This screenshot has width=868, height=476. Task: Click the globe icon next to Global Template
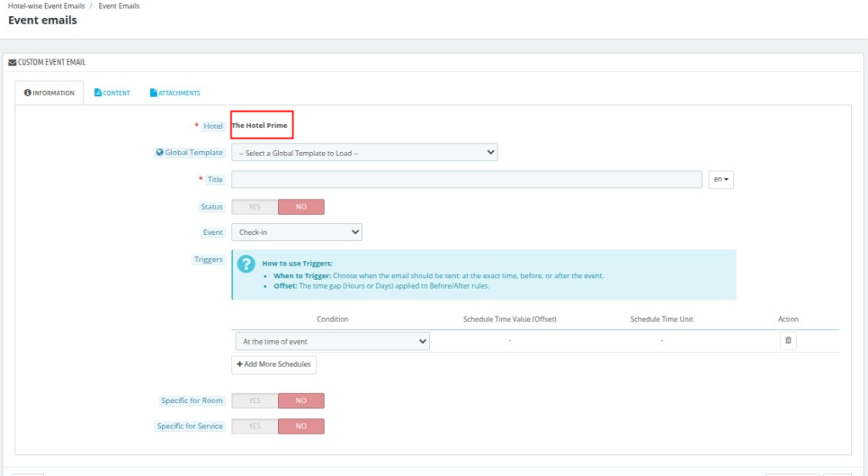(x=159, y=153)
